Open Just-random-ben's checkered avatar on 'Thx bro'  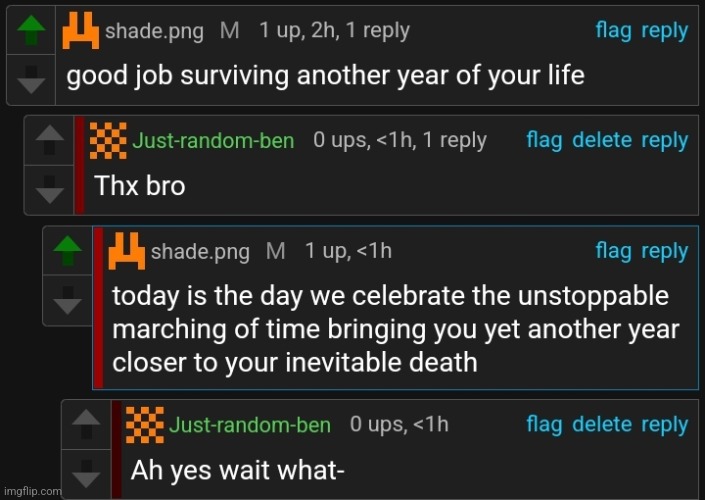(x=108, y=140)
